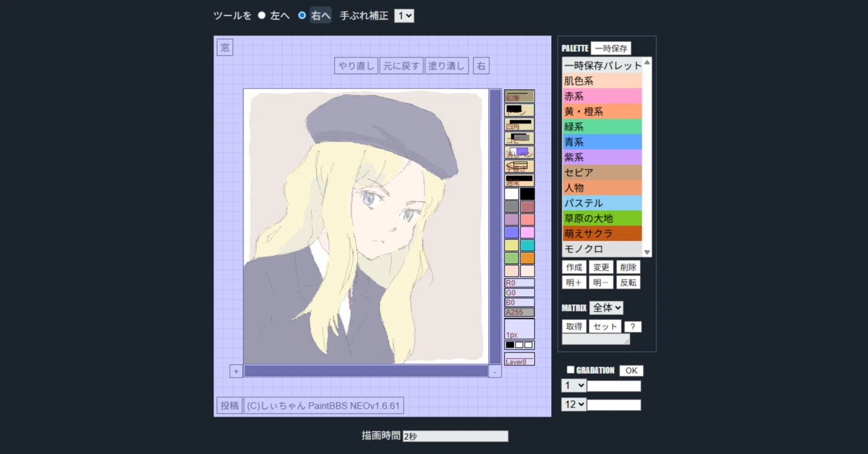868x454 pixels.
Task: Click the 元に戻す undo button
Action: click(401, 66)
